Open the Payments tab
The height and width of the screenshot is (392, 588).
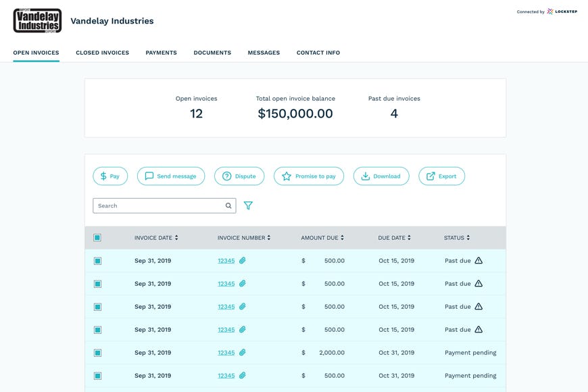pyautogui.click(x=162, y=53)
